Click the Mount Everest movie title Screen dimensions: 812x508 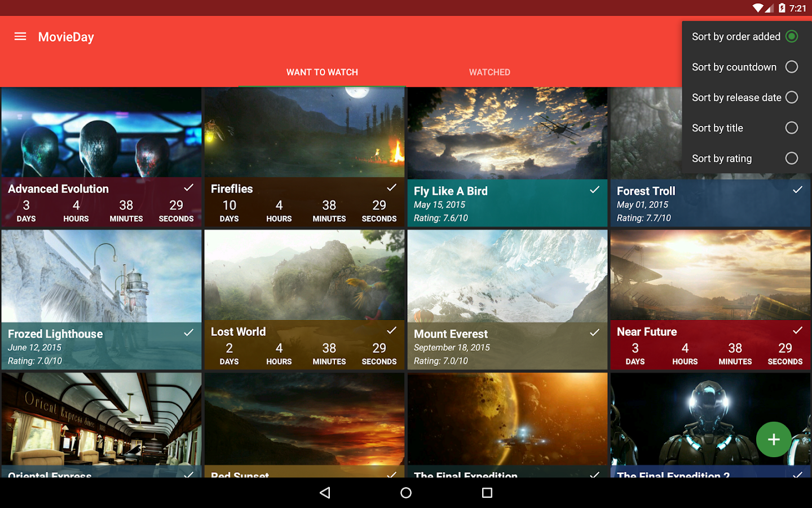(451, 334)
